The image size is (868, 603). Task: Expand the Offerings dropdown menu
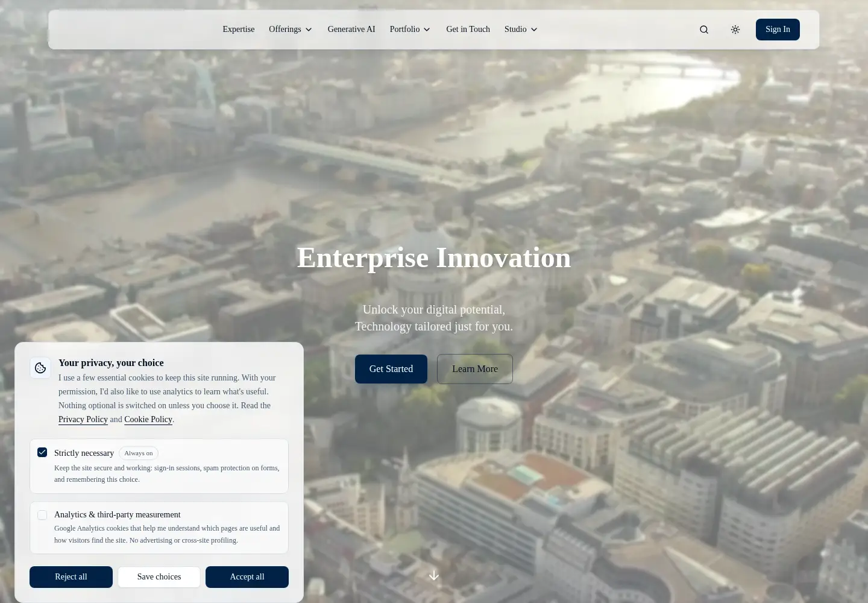pyautogui.click(x=291, y=30)
